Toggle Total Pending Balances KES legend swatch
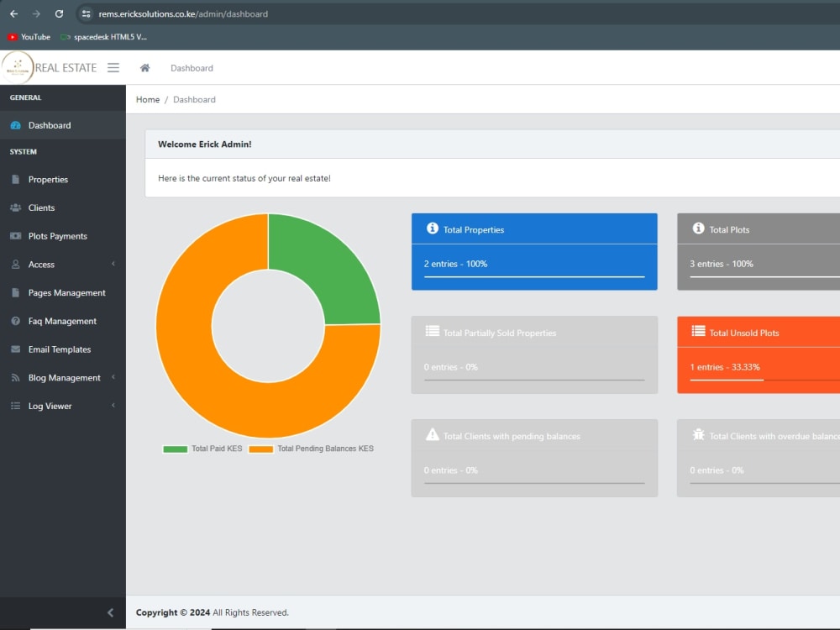Viewport: 840px width, 630px height. click(x=261, y=449)
